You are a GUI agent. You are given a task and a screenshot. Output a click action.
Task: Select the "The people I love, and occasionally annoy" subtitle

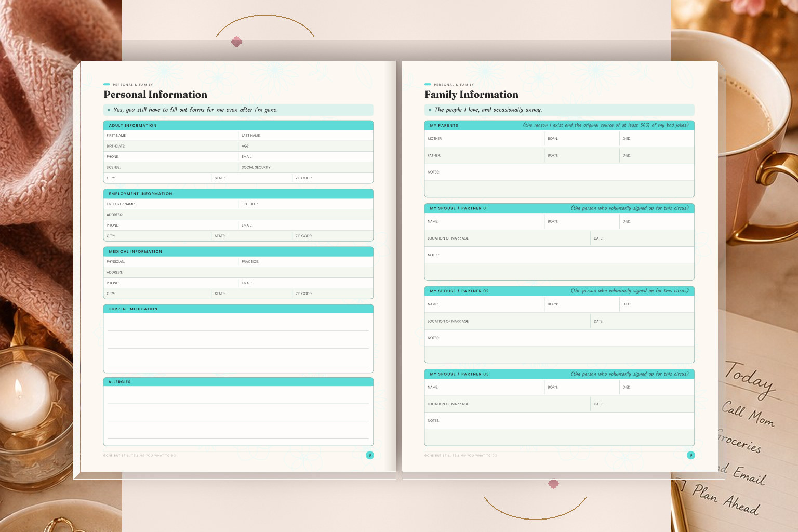(x=488, y=110)
